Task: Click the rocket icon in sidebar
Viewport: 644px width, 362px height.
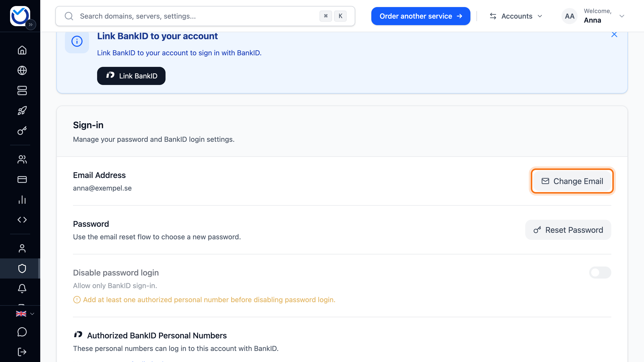Action: (22, 111)
